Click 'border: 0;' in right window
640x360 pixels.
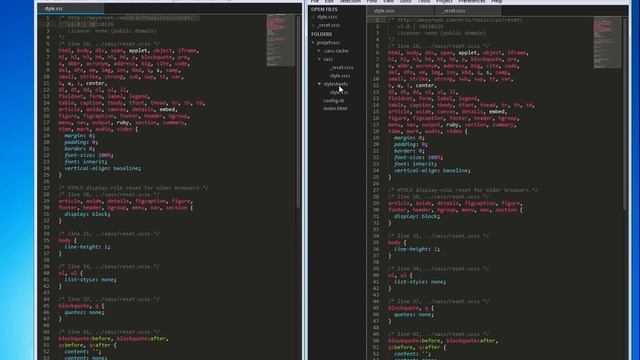409,151
